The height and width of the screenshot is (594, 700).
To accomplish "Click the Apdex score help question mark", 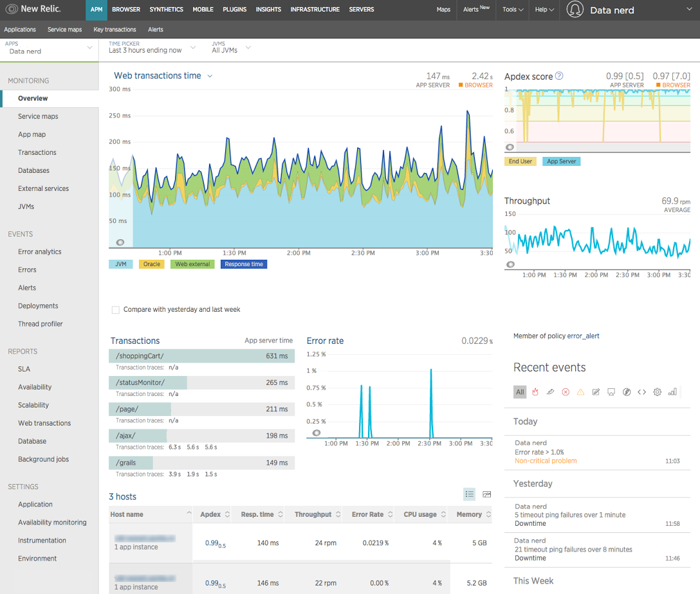I will (x=559, y=76).
